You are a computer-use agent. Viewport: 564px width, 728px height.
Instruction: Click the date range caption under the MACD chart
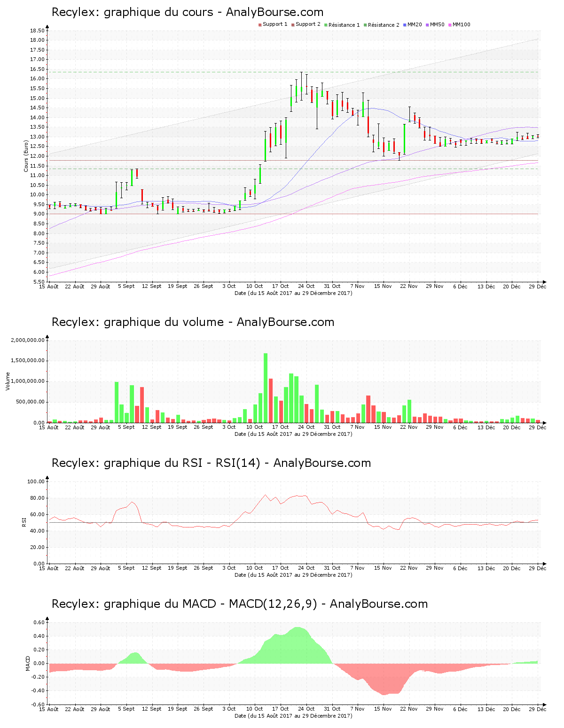293,716
